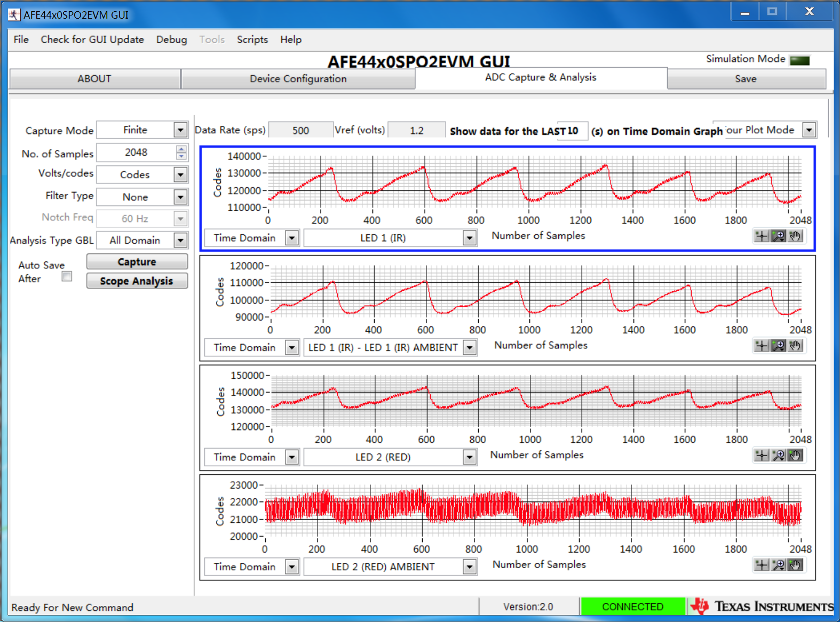The height and width of the screenshot is (622, 840).
Task: Expand the Plot Mode dropdown
Action: pyautogui.click(x=810, y=130)
